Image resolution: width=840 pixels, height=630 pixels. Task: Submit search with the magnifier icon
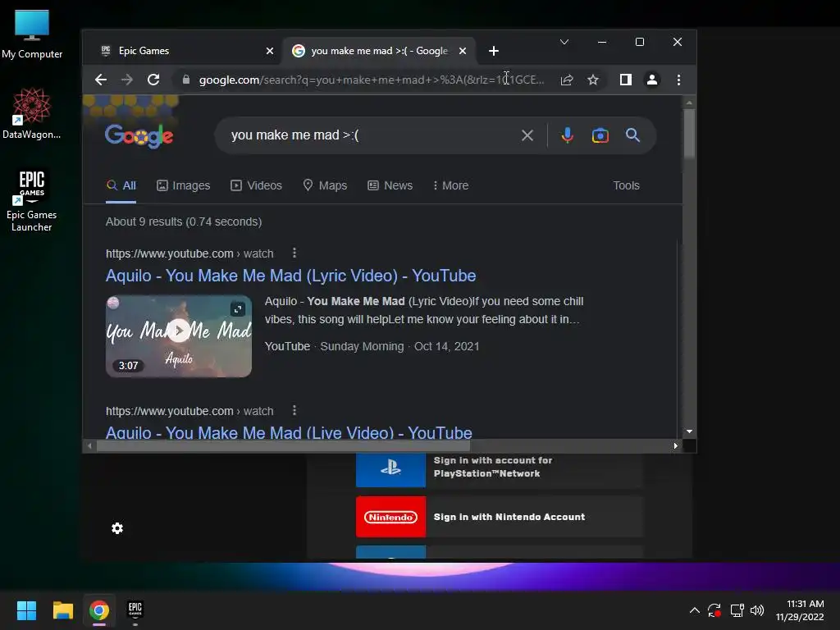632,135
